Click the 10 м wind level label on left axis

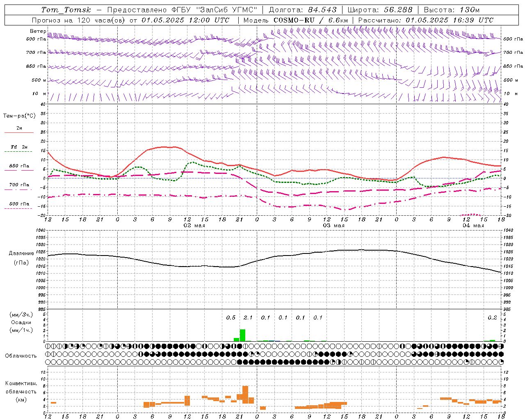tap(39, 94)
